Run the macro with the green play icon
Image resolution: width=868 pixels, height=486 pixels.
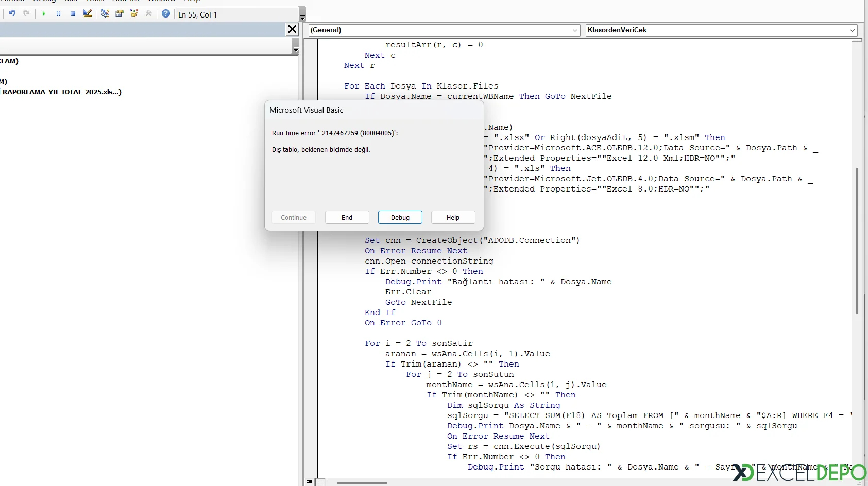(x=44, y=14)
